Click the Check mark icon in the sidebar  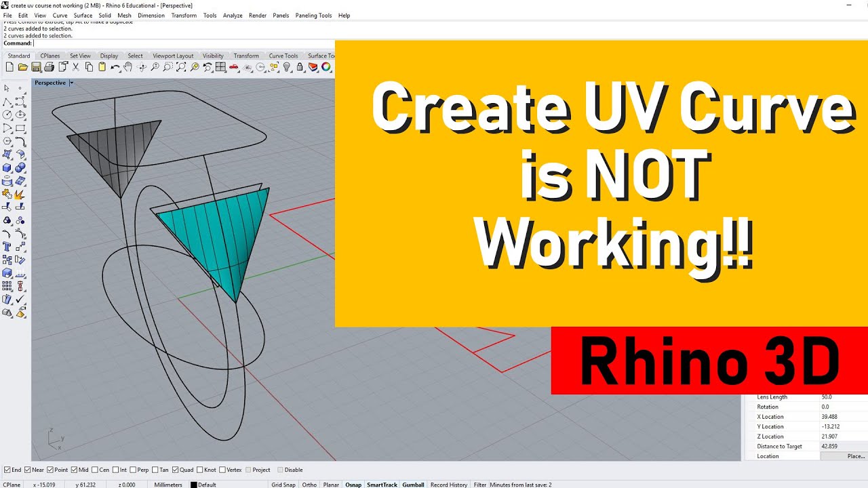click(20, 300)
